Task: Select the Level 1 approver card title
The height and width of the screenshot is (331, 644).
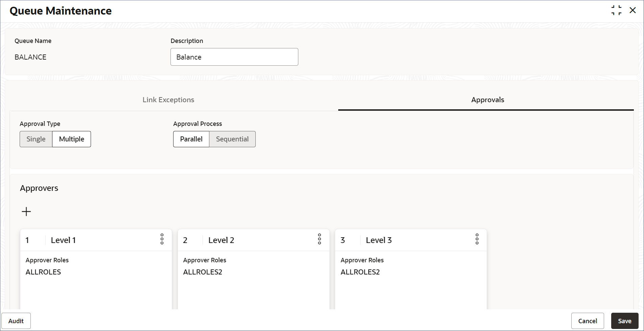Action: (x=63, y=240)
